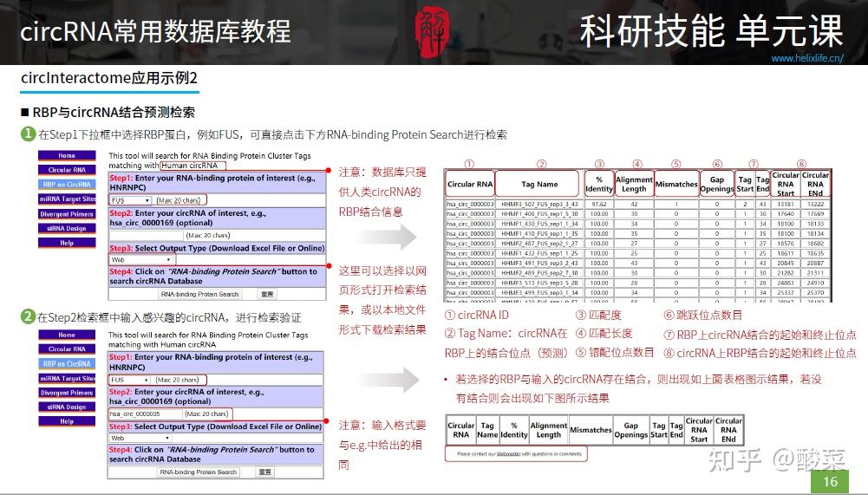Image resolution: width=868 pixels, height=495 pixels.
Task: Click Alignment Length header in FUS results table
Action: click(634, 184)
